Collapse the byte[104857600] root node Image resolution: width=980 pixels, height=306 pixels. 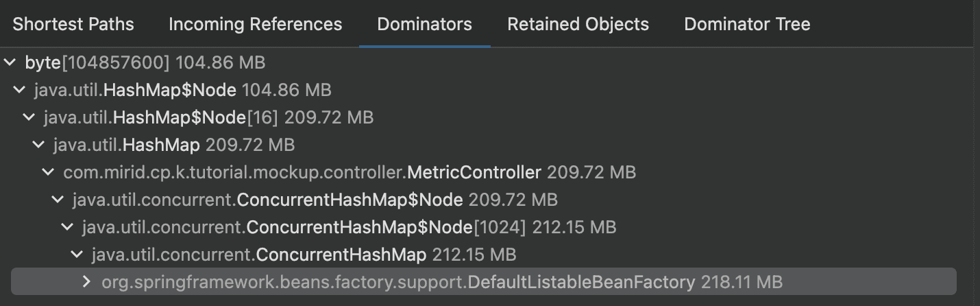(x=10, y=62)
